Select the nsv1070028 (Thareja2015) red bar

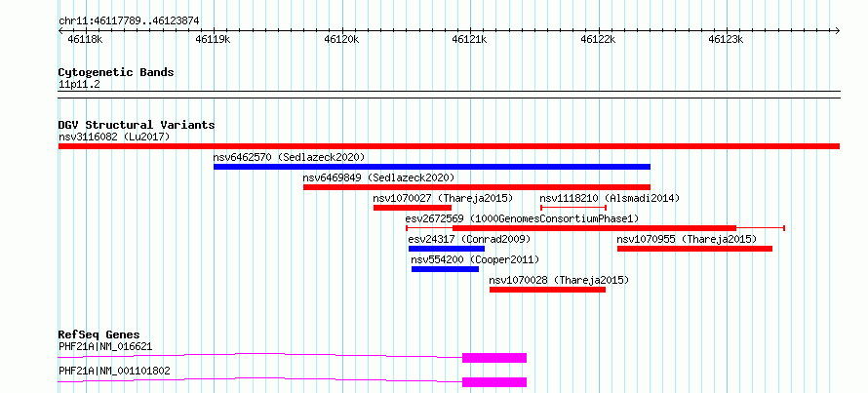coord(547,290)
